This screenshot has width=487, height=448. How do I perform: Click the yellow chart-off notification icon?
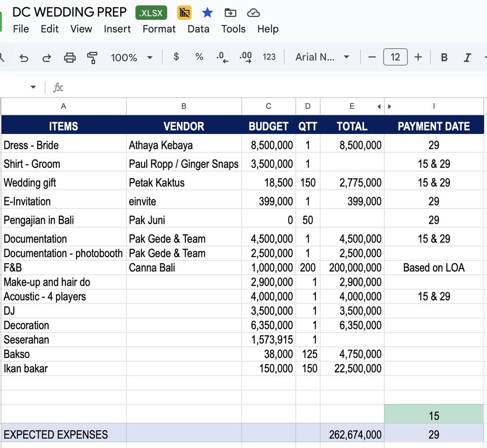[184, 13]
